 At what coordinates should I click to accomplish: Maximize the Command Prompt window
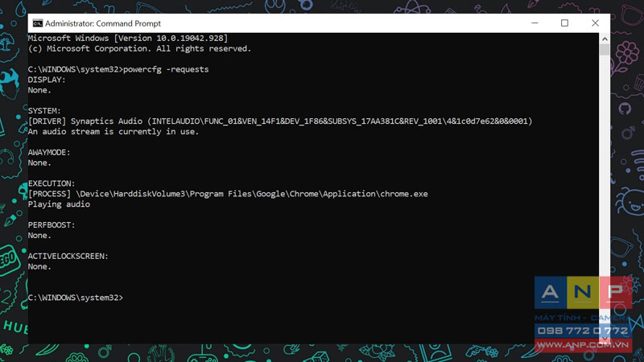pyautogui.click(x=564, y=23)
